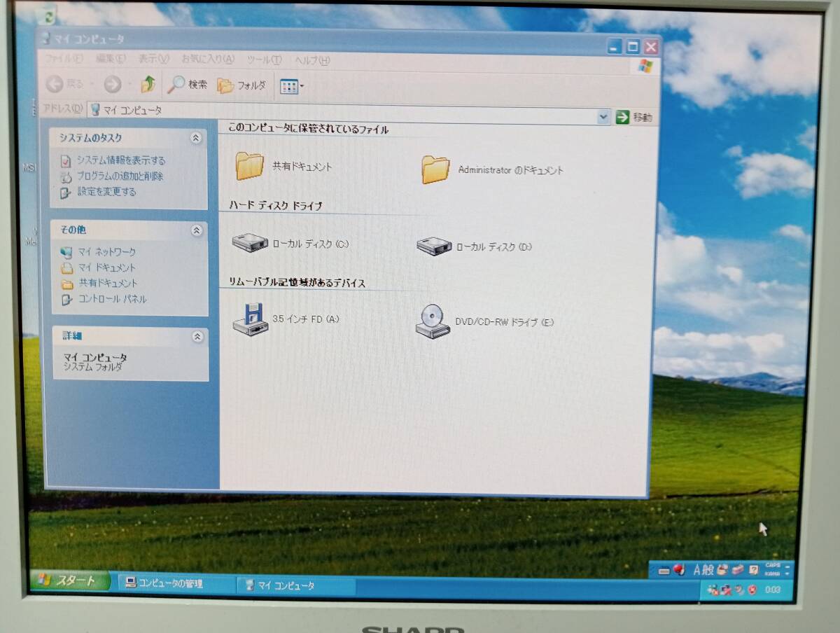
Task: Go up one folder level icon
Action: coord(148,85)
